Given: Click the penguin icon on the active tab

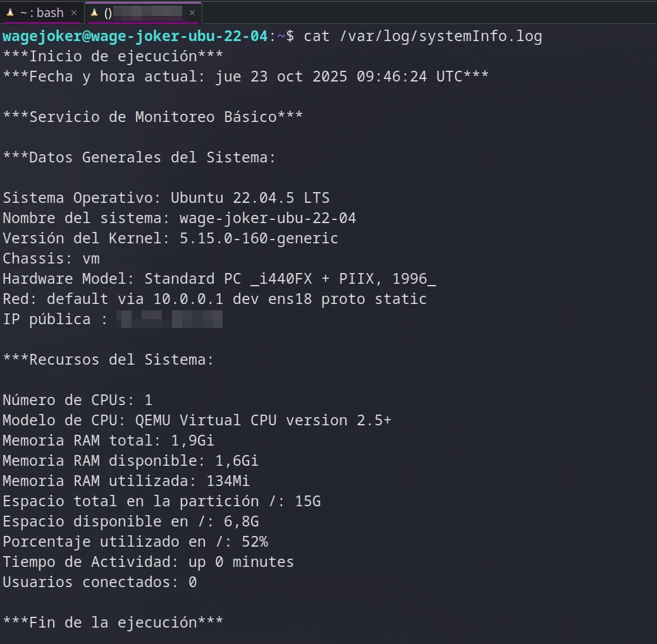Looking at the screenshot, I should point(95,13).
